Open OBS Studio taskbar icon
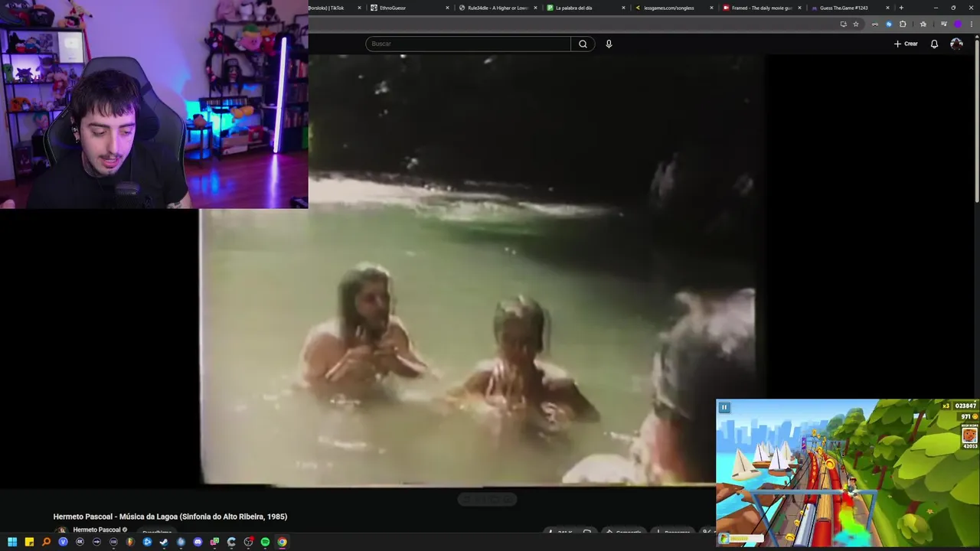The width and height of the screenshot is (980, 551). 248,542
